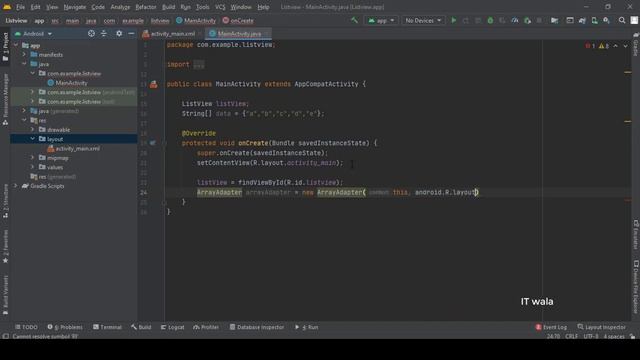Image resolution: width=640 pixels, height=360 pixels.
Task: Go to previous highlighted error arrow
Action: pyautogui.click(x=616, y=46)
